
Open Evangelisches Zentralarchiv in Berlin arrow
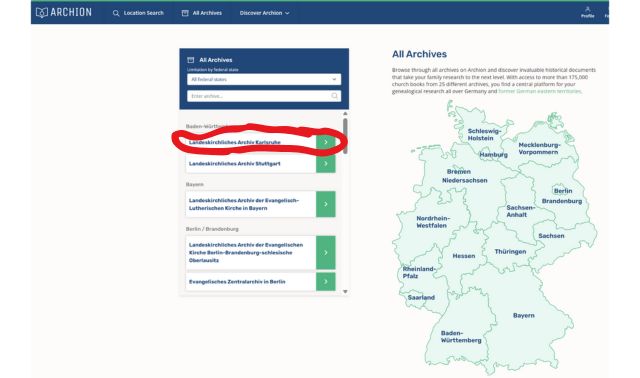[326, 282]
